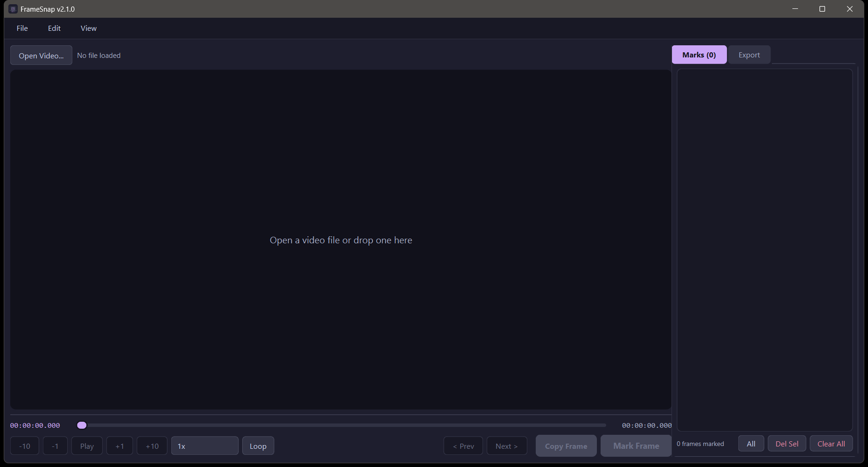Open the View menu
868x467 pixels.
pyautogui.click(x=88, y=28)
